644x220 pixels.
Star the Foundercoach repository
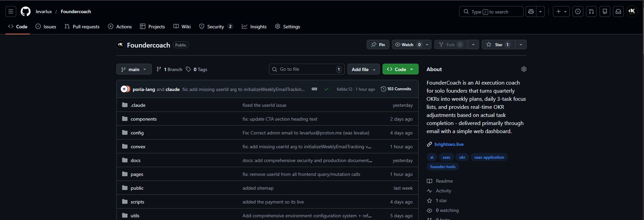point(498,44)
